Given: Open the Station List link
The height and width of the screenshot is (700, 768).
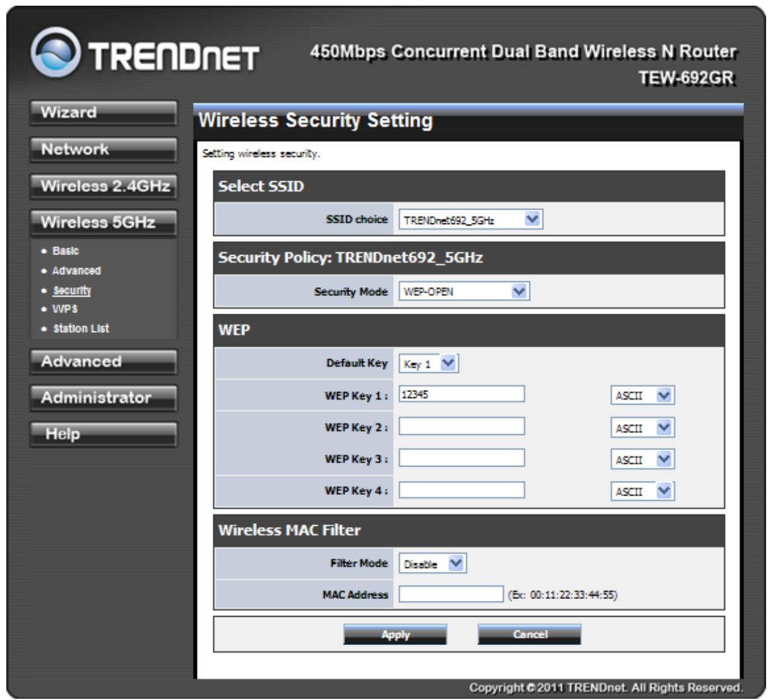Looking at the screenshot, I should (x=81, y=328).
